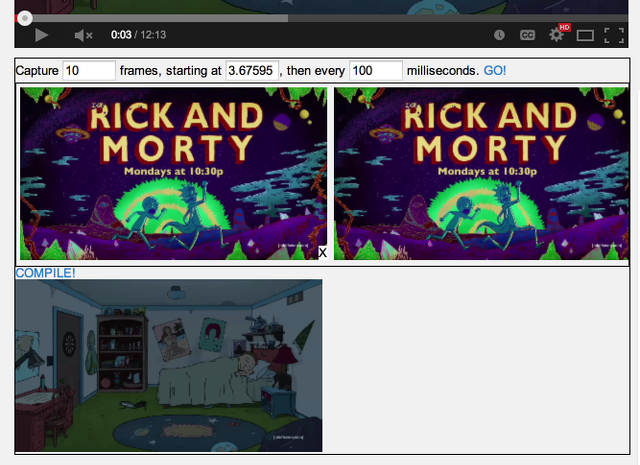The image size is (640, 465).
Task: Switch to theater mode
Action: point(585,36)
